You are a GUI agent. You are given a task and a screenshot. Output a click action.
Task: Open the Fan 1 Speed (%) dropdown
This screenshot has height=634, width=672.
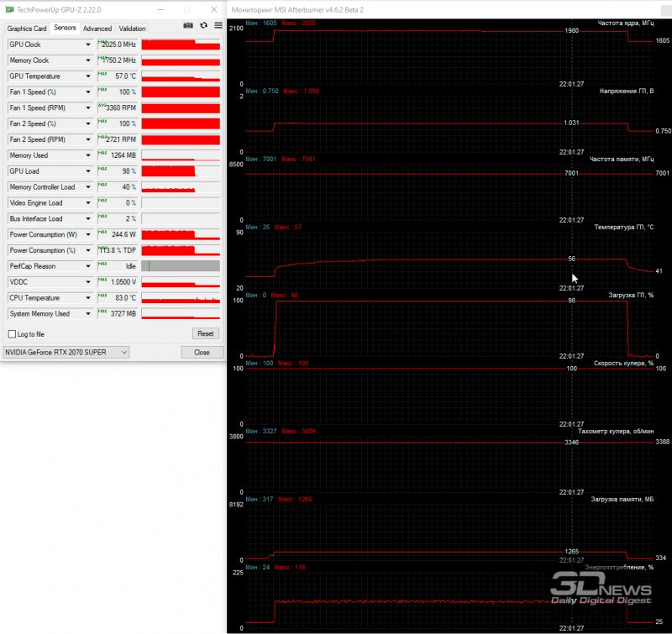pyautogui.click(x=88, y=92)
